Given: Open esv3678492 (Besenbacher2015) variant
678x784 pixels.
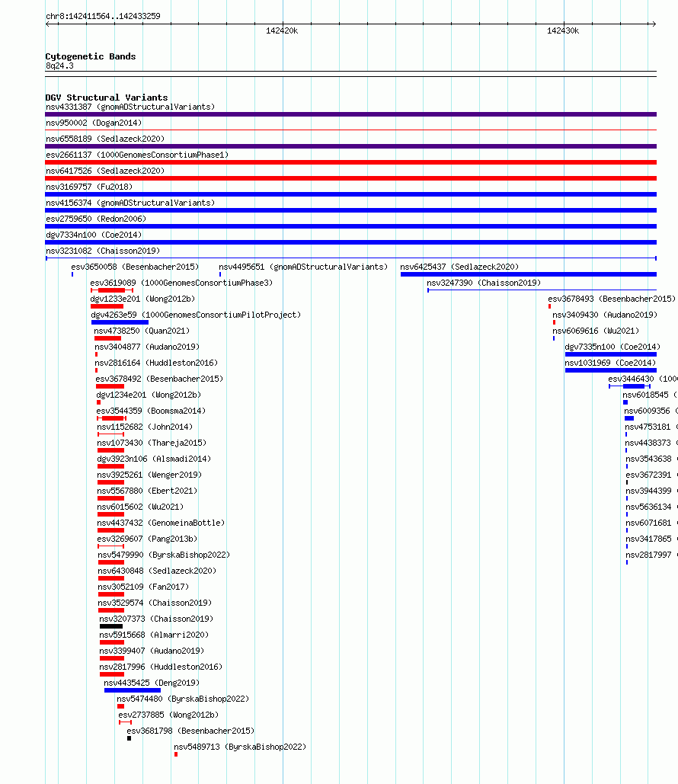Looking at the screenshot, I should (x=159, y=379).
